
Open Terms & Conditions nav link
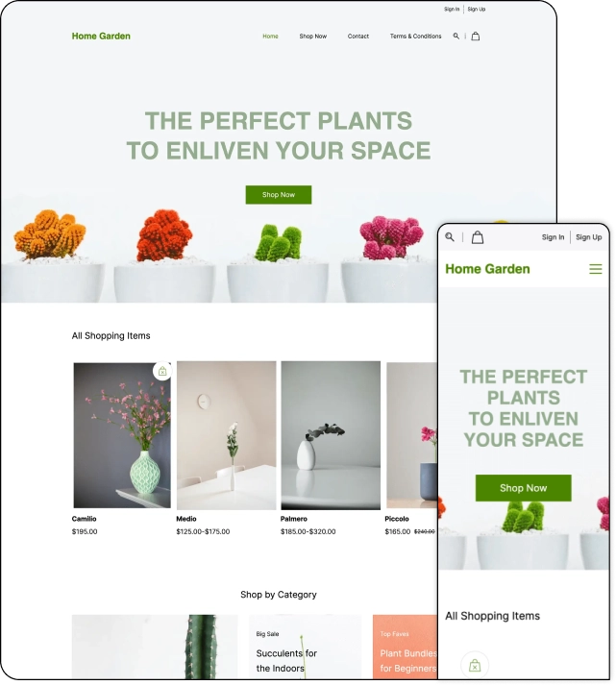coord(415,37)
